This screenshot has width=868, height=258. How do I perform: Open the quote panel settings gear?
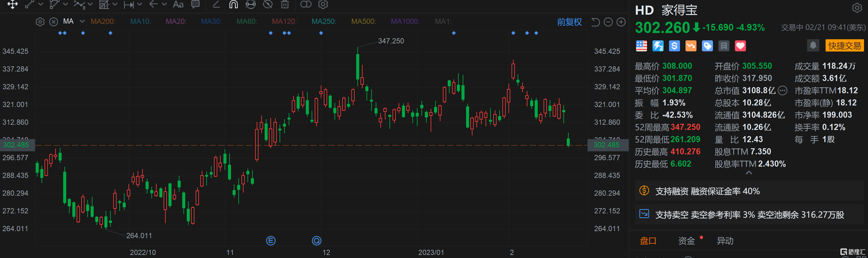click(x=857, y=8)
